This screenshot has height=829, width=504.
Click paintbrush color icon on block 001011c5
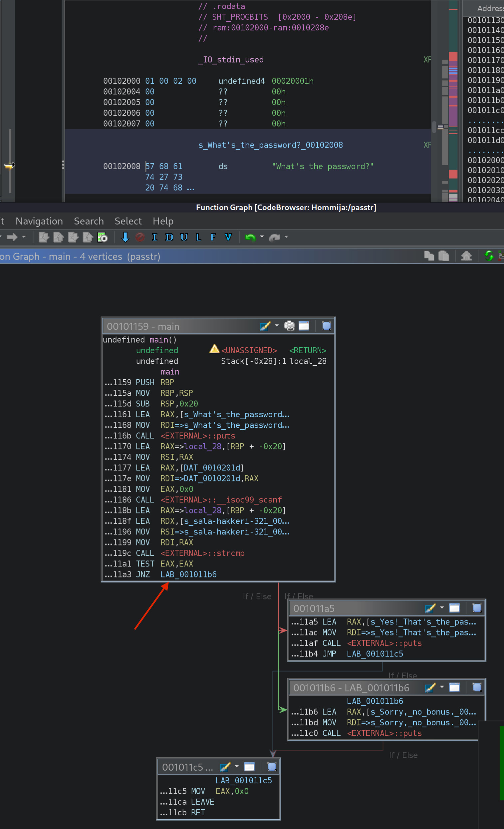pos(225,767)
